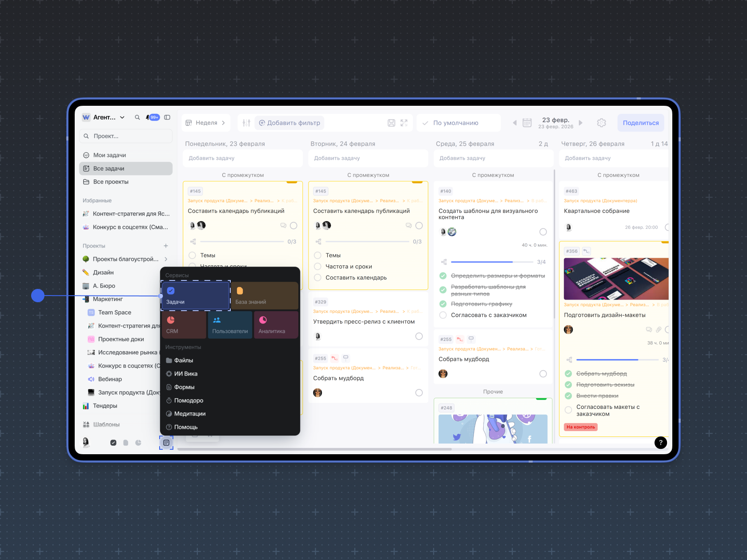Click the "Поделиться" button
Viewport: 747px width, 560px height.
tap(640, 123)
